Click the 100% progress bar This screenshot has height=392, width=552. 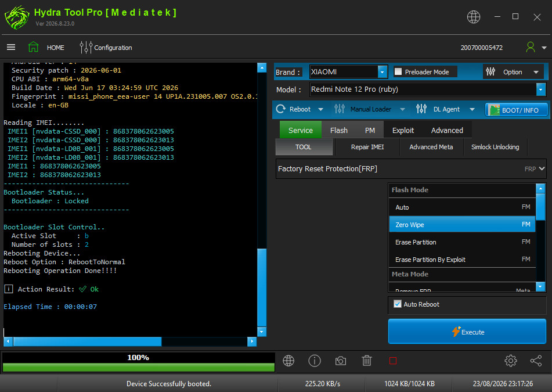[138, 362]
